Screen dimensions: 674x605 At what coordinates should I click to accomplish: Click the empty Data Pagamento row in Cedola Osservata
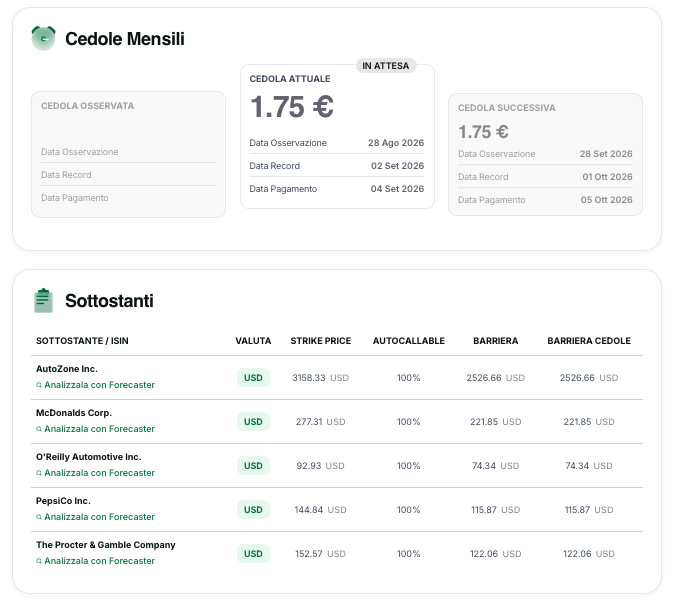(x=128, y=198)
